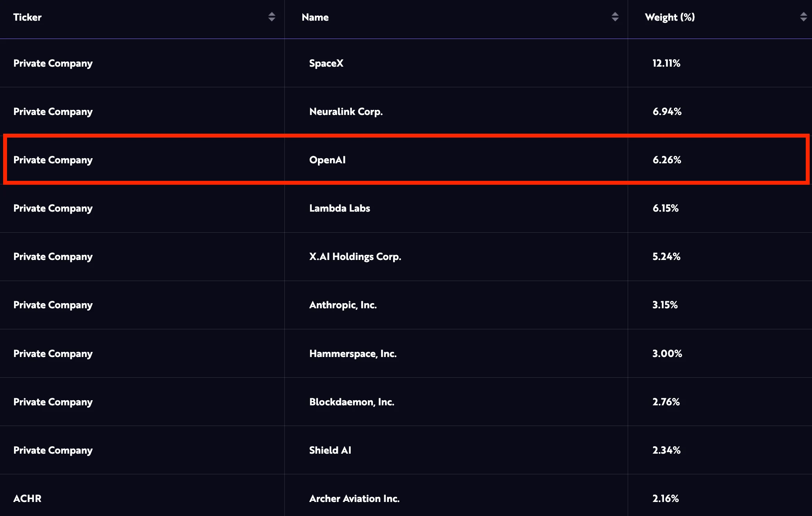Click Private Company ticker in Shield AI row
Image resolution: width=812 pixels, height=516 pixels.
pyautogui.click(x=53, y=451)
